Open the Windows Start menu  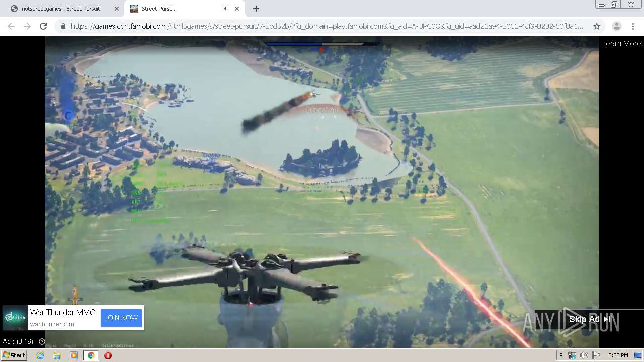coord(14,355)
